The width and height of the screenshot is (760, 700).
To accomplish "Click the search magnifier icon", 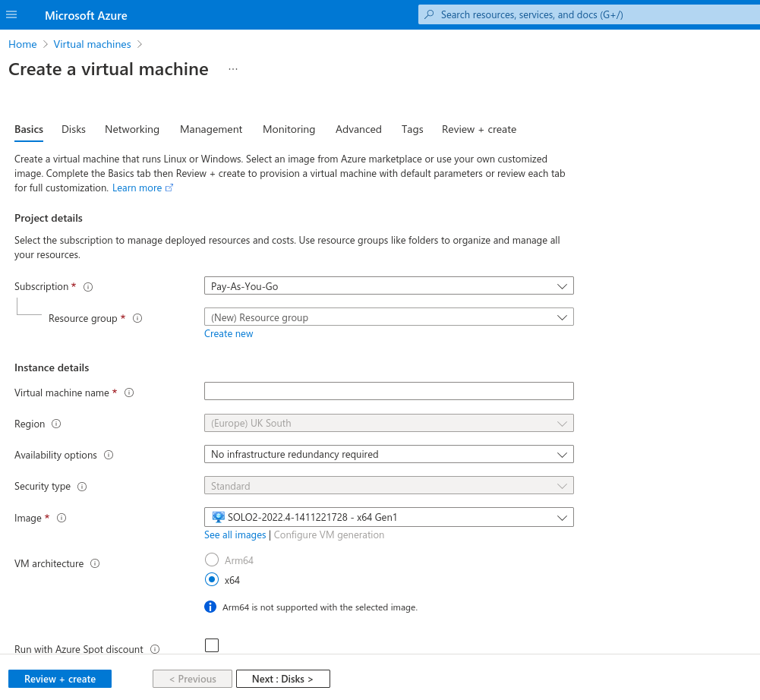I will [429, 14].
